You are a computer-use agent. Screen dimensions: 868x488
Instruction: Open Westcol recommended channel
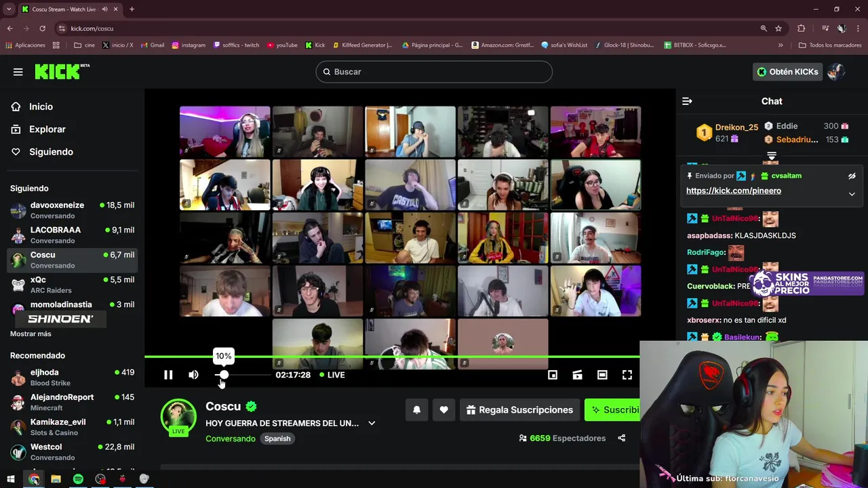tap(72, 452)
